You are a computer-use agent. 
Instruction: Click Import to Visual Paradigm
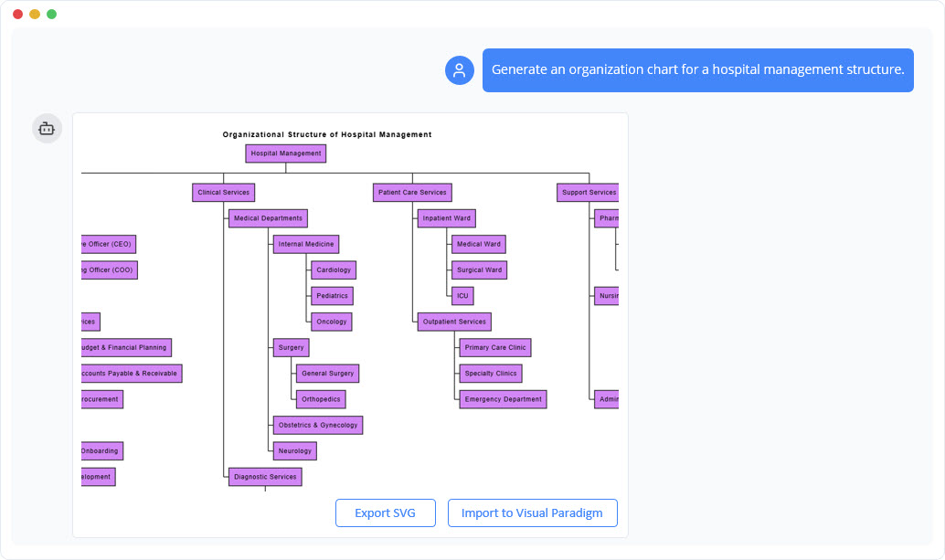(533, 512)
